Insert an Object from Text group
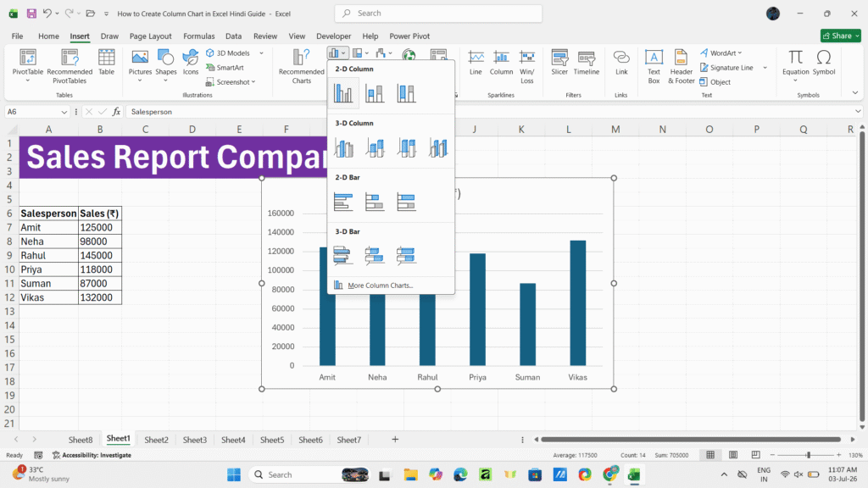This screenshot has height=488, width=868. tap(715, 82)
